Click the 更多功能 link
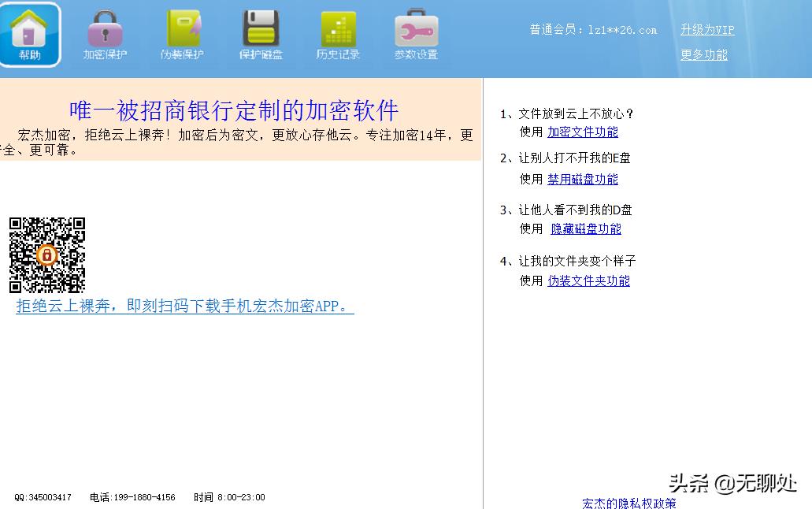This screenshot has width=812, height=509. (703, 54)
